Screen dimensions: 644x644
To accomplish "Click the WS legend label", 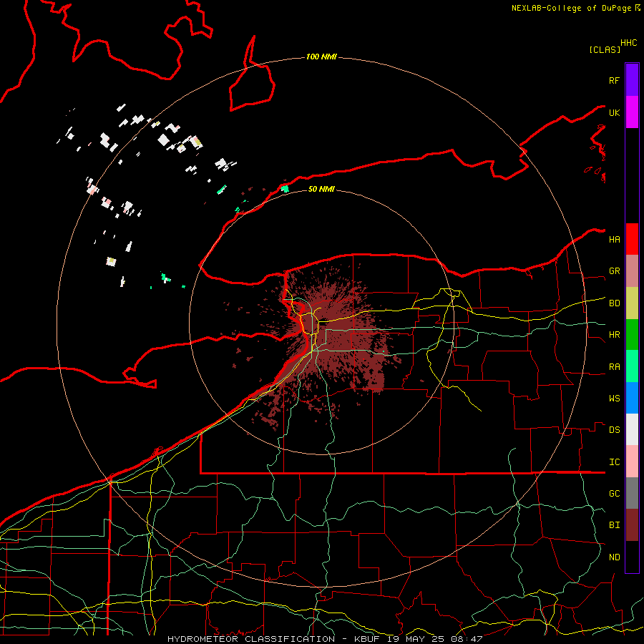I will coord(615,399).
